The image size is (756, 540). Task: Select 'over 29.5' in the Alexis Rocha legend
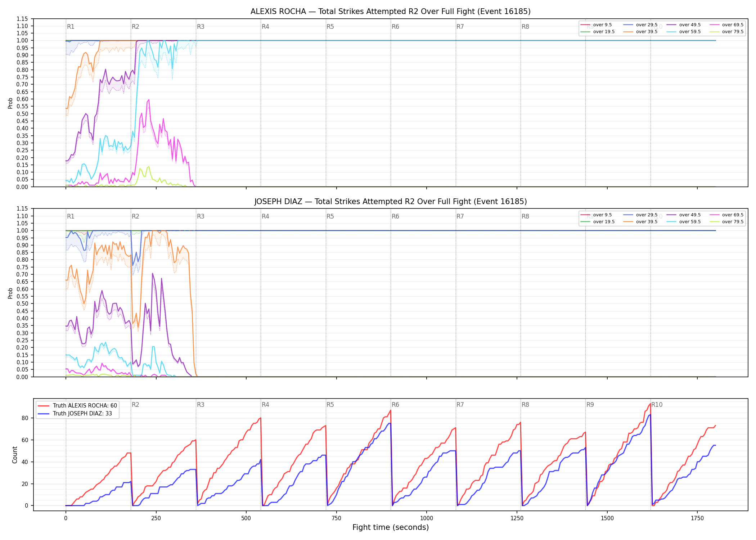point(640,25)
